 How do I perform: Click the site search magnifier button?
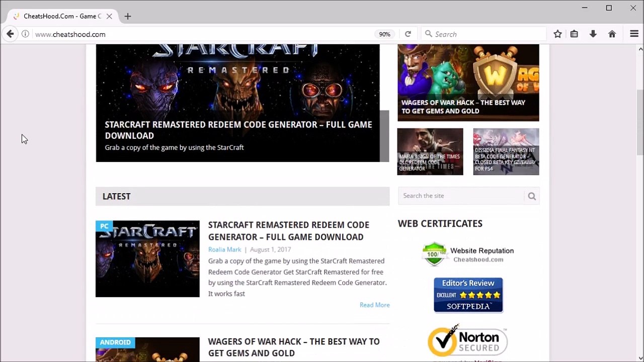[x=532, y=196]
